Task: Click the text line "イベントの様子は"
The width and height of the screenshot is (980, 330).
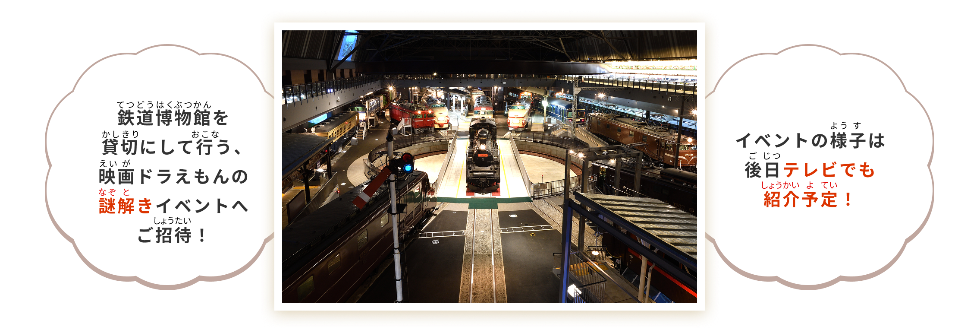Action: 810,140
